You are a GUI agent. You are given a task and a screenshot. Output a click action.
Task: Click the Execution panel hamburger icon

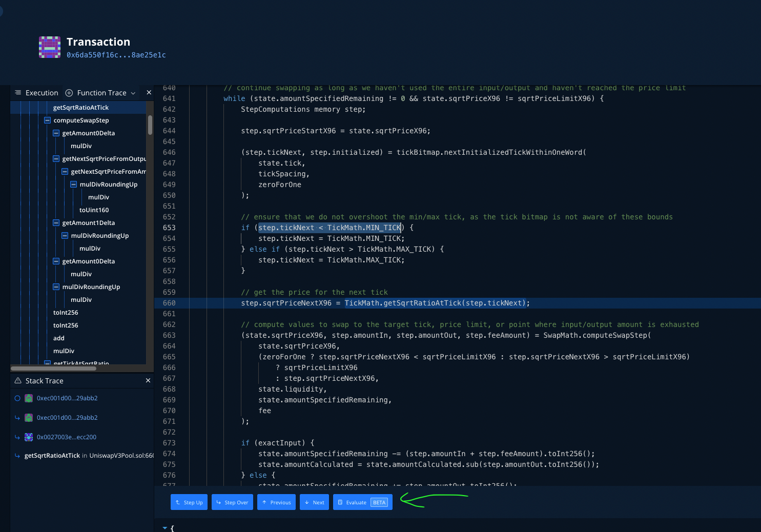coord(18,93)
